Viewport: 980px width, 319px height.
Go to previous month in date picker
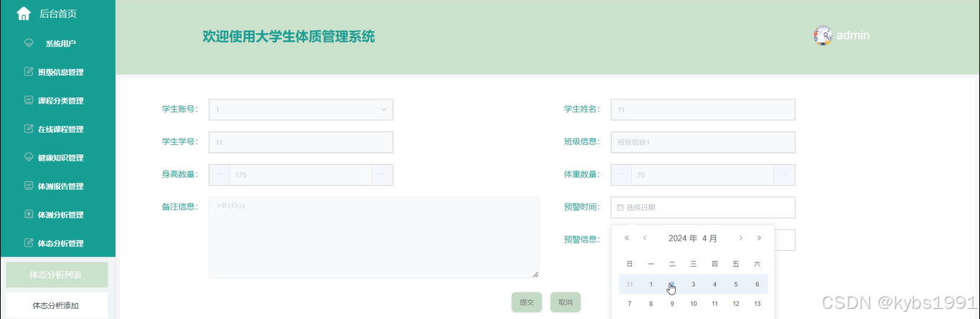click(x=645, y=238)
